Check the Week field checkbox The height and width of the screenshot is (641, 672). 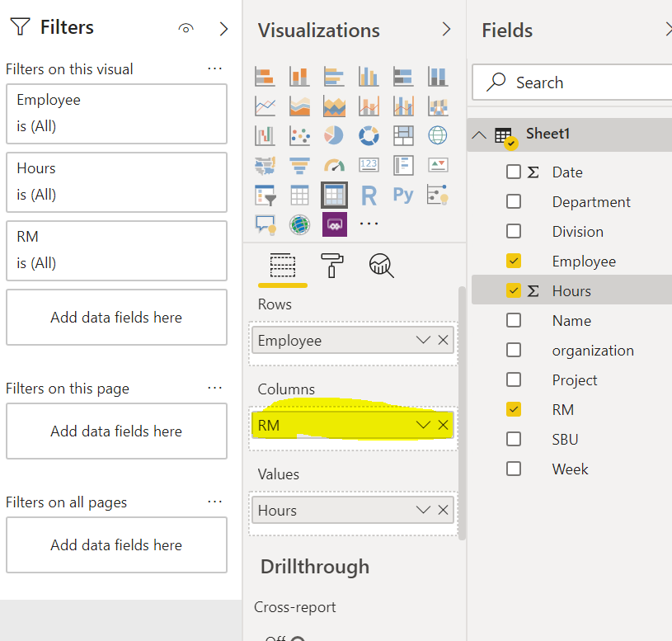point(514,469)
